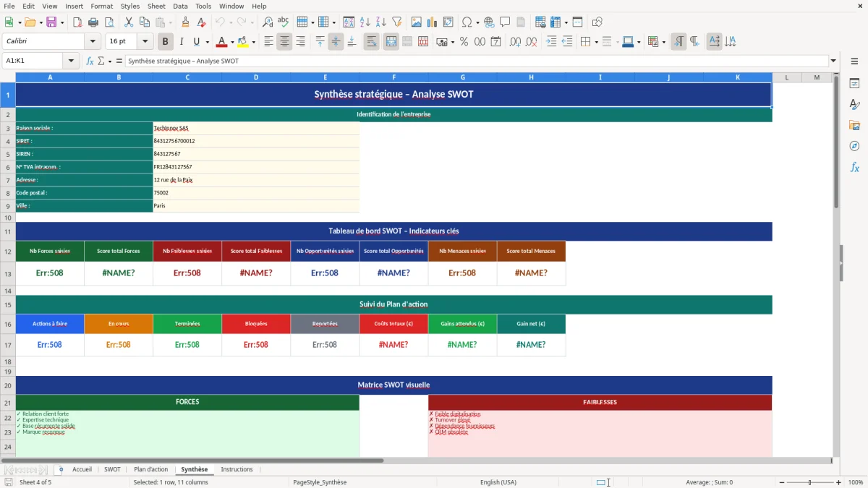Click the Draw Functions shapes icon

[x=597, y=22]
